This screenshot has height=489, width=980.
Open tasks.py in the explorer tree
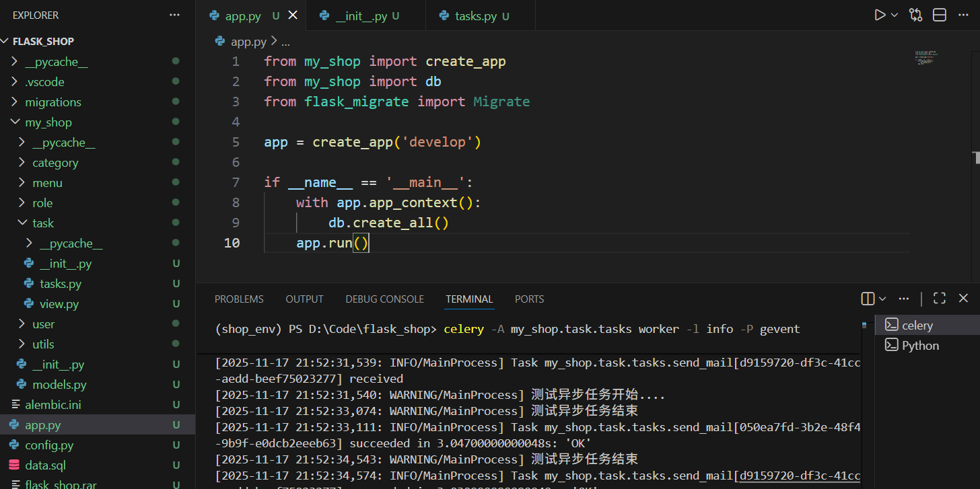98,284
